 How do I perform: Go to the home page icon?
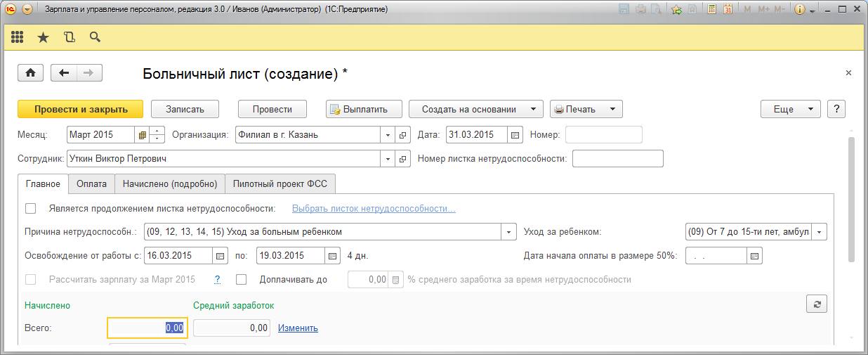tap(30, 73)
